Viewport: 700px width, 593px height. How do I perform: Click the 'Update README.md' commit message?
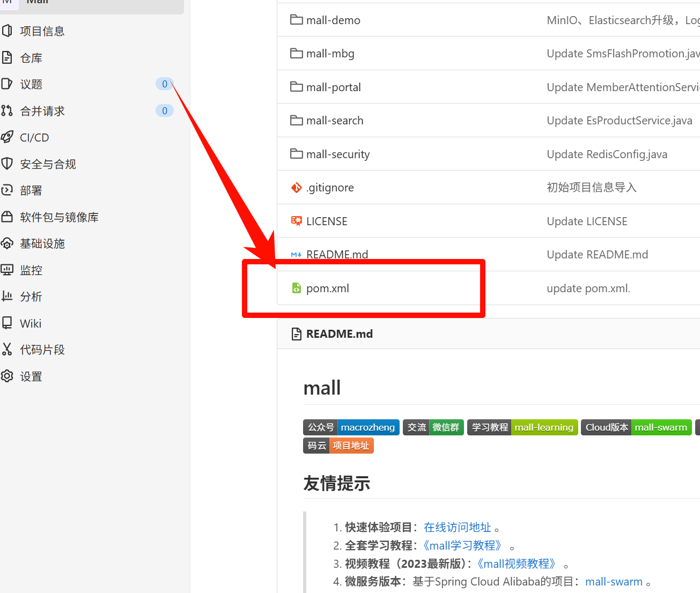(x=597, y=255)
